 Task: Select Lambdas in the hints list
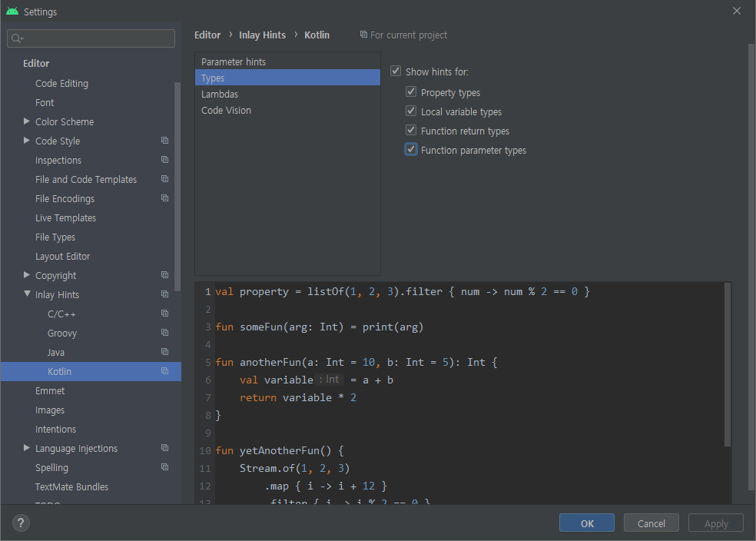287,94
